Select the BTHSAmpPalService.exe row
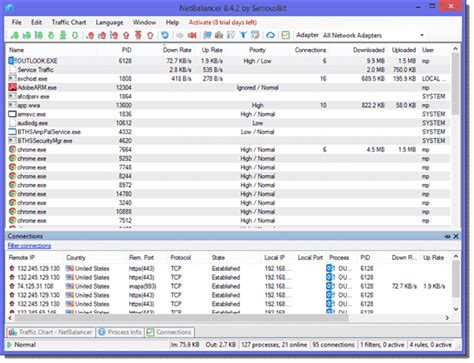The image size is (474, 363). point(228,132)
